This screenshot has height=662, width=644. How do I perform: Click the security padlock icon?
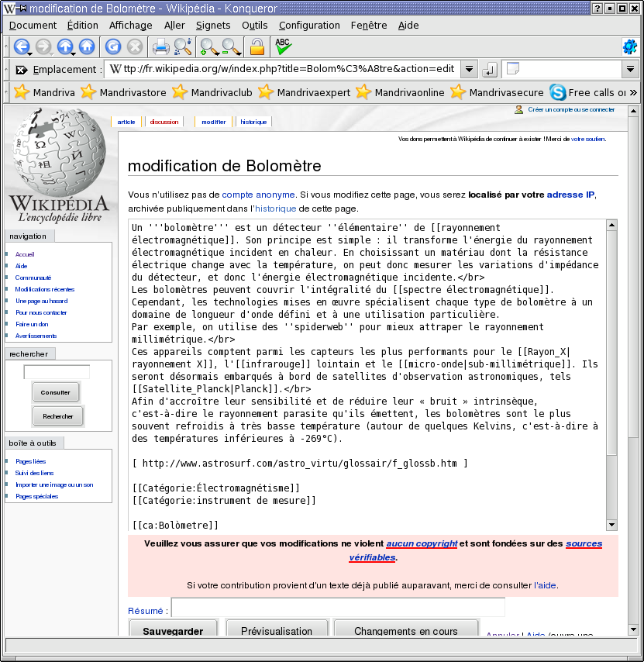tap(257, 47)
